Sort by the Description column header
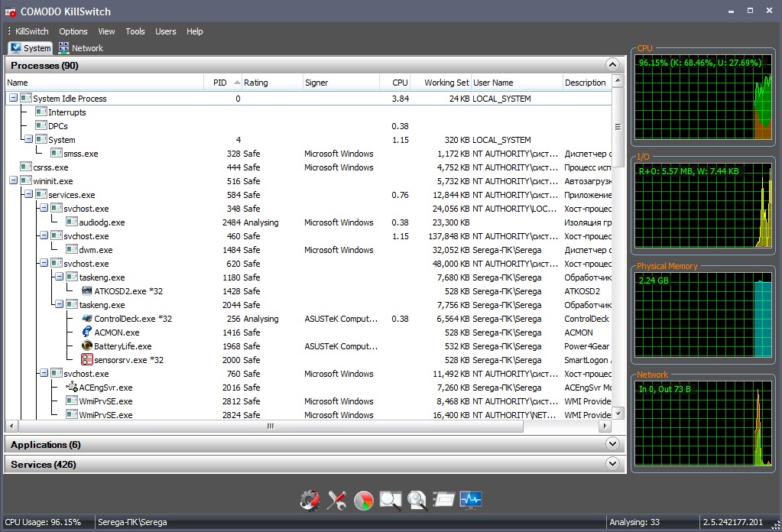782x532 pixels. click(587, 83)
